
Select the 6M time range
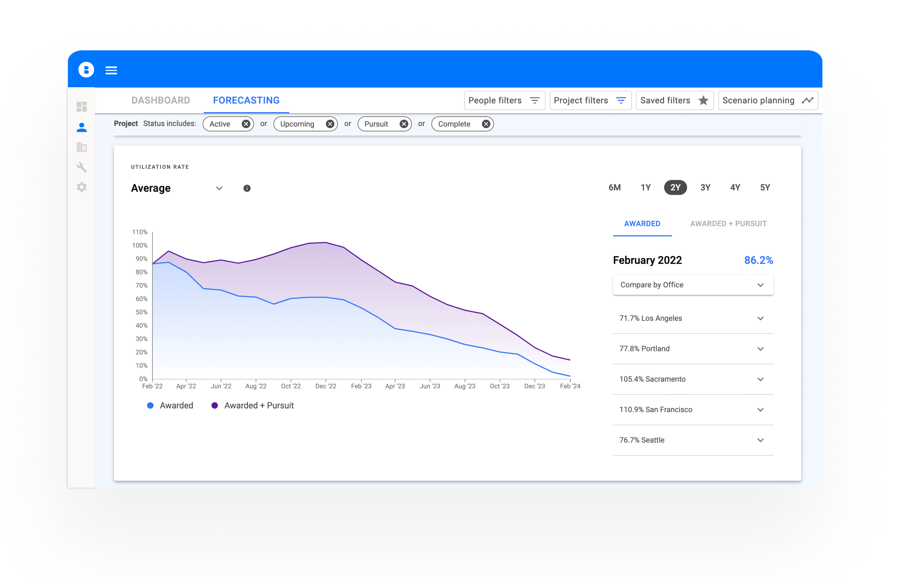point(614,188)
